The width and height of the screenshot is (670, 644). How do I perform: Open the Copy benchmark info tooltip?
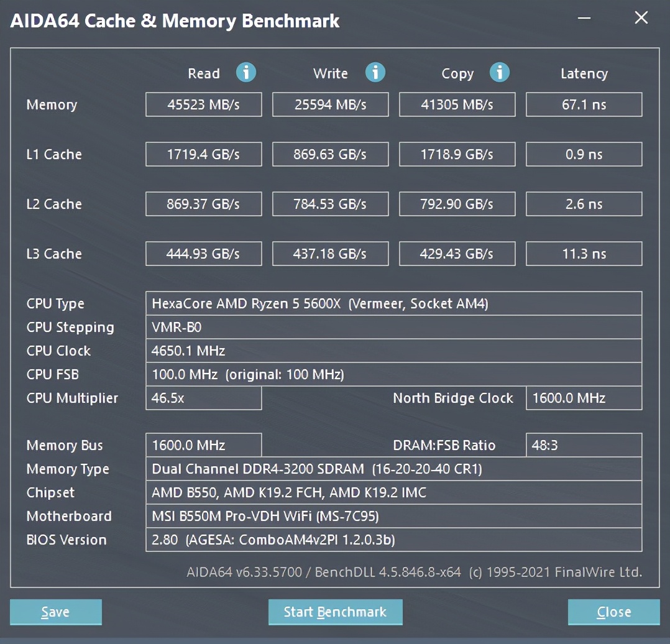point(500,73)
